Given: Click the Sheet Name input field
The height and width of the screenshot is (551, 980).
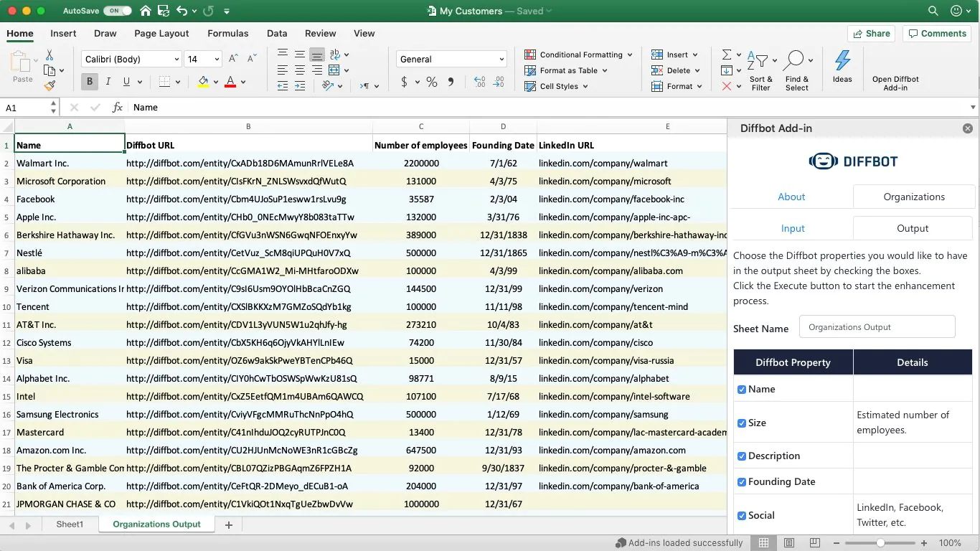Looking at the screenshot, I should (877, 327).
